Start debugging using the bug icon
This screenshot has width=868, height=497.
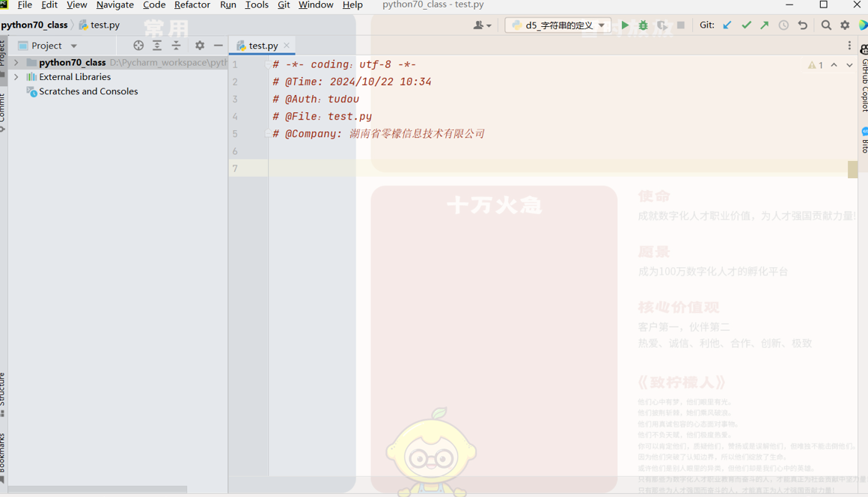(643, 25)
